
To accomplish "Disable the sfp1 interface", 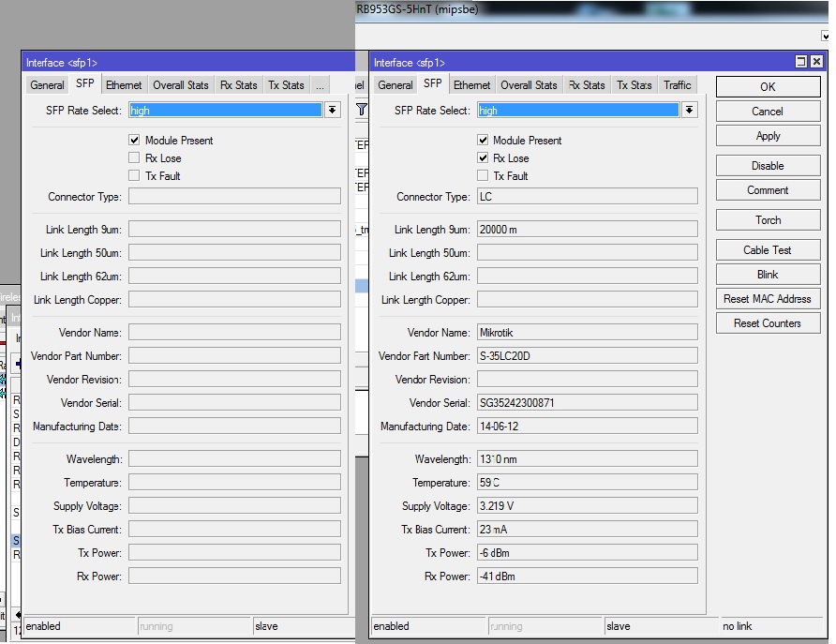I will pyautogui.click(x=768, y=166).
